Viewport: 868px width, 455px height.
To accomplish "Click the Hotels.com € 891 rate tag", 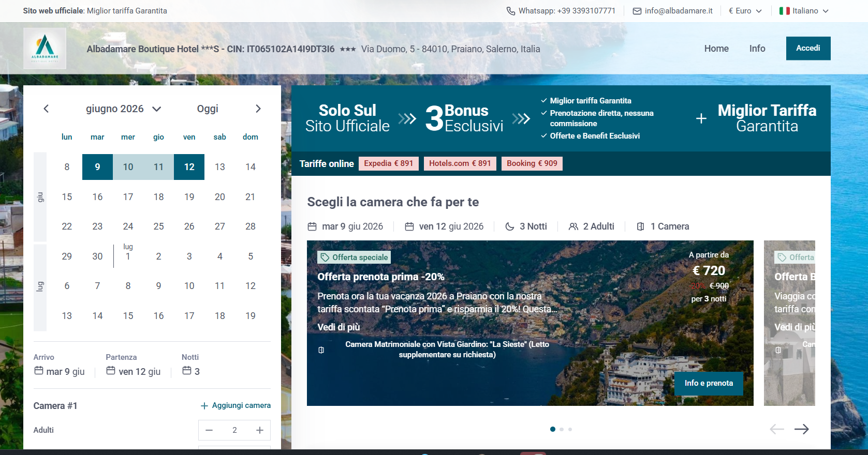I will click(x=460, y=163).
